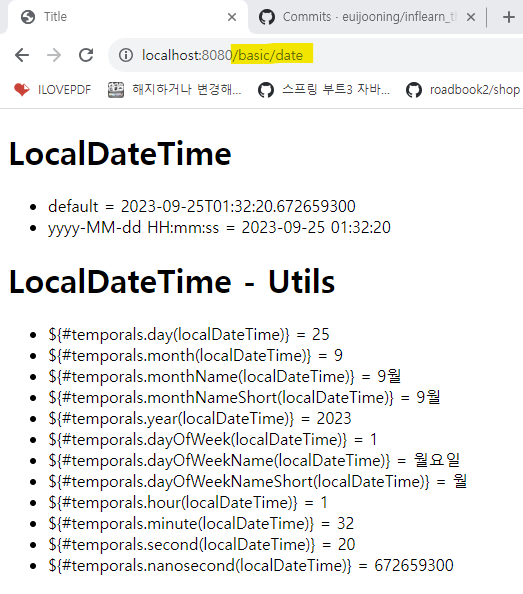523x594 pixels.
Task: Click the temporals.day(localDateTime) = 25 line
Action: pyautogui.click(x=189, y=335)
